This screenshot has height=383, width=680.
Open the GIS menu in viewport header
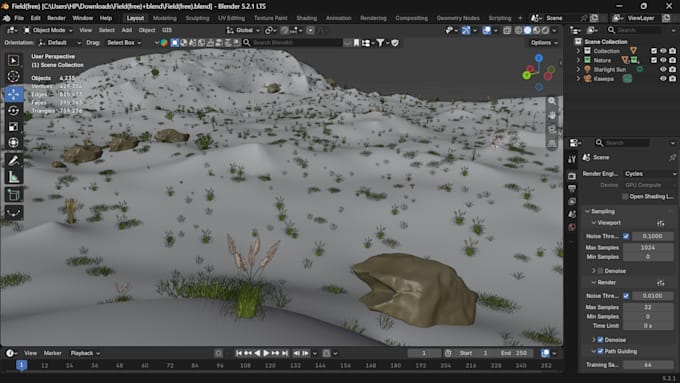pos(167,30)
